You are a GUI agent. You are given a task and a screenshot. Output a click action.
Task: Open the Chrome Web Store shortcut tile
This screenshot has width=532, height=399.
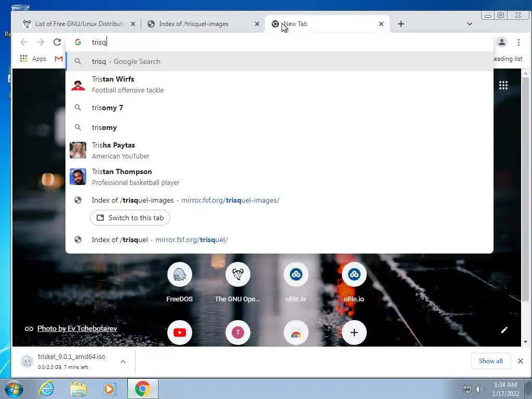(296, 332)
